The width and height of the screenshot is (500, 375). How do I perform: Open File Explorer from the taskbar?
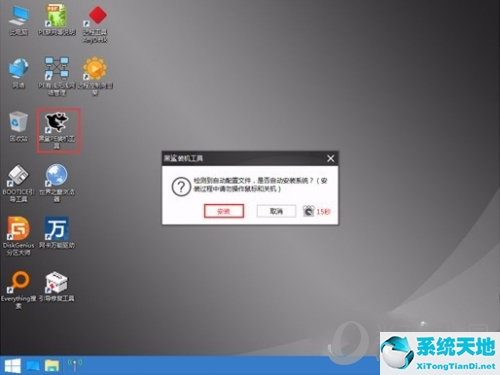(52, 366)
